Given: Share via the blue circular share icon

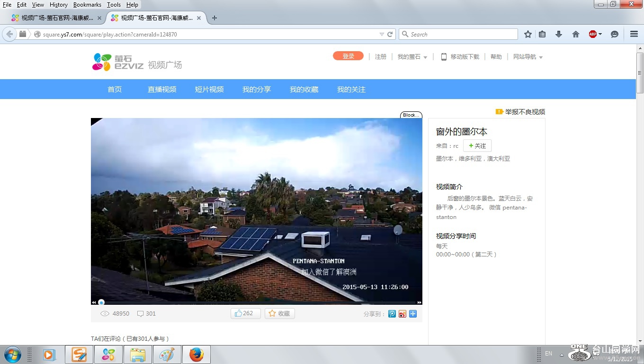Looking at the screenshot, I should [x=392, y=314].
